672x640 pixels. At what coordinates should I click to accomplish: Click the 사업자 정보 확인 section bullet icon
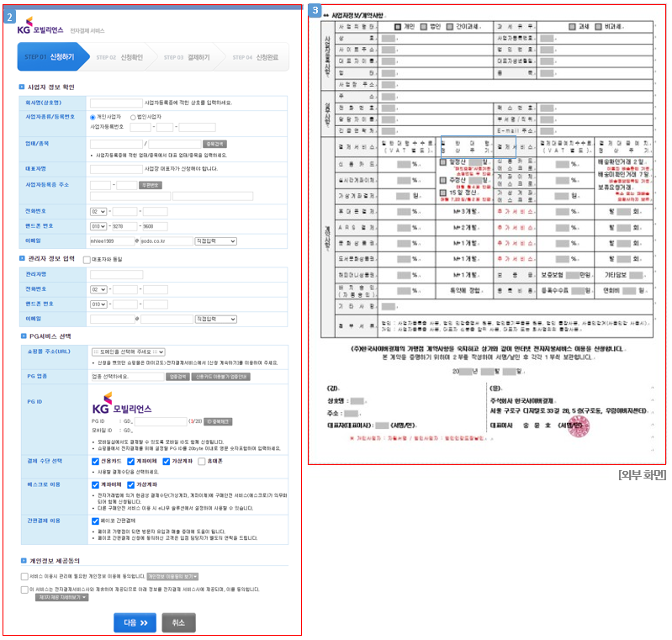point(21,87)
